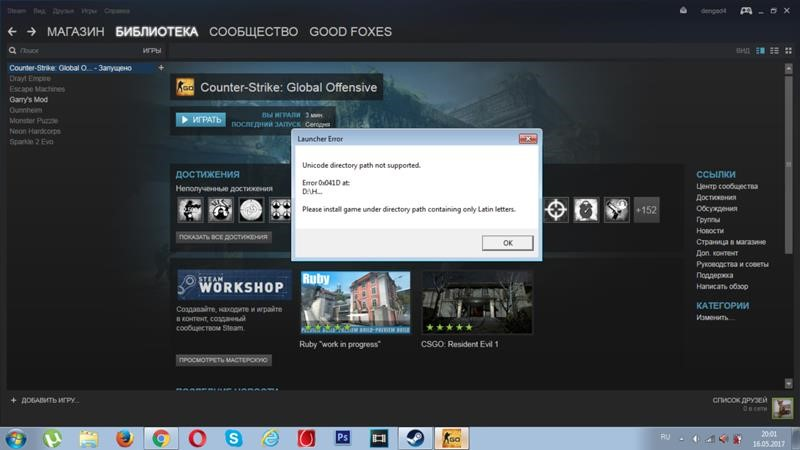Open the Справка menu
Screen dimensions: 800x450
tap(117, 11)
